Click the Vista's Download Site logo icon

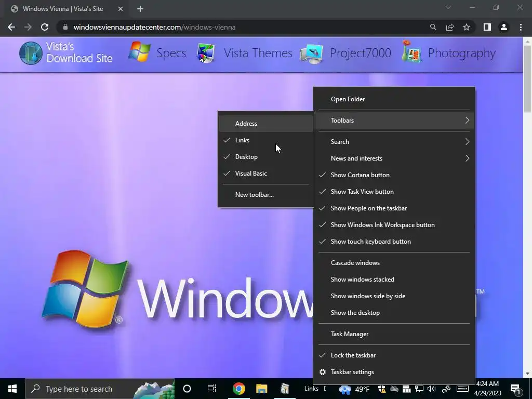31,53
